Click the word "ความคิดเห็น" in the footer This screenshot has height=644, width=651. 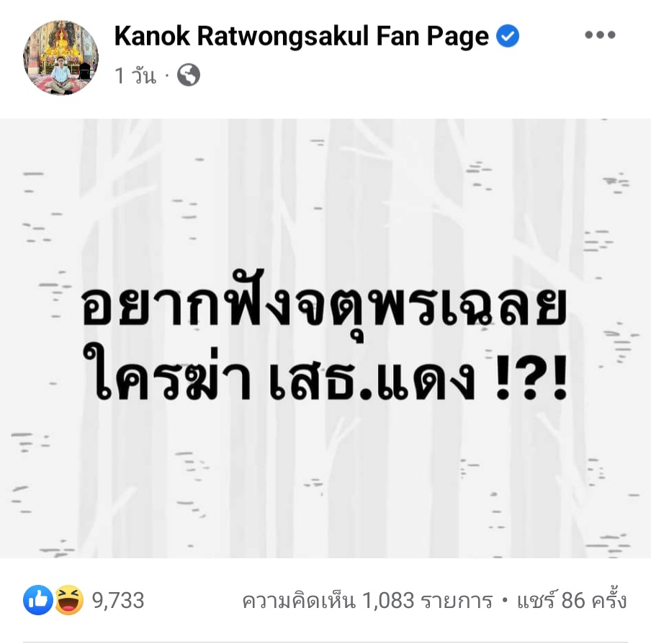click(299, 601)
